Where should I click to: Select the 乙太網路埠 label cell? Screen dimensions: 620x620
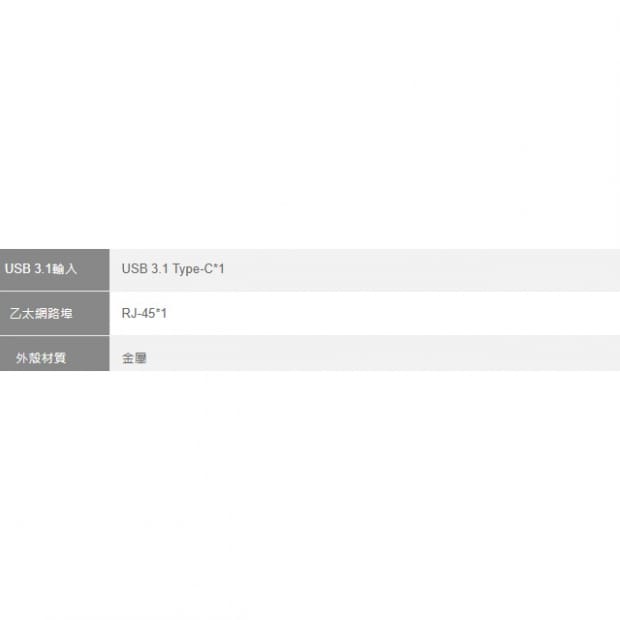click(55, 314)
